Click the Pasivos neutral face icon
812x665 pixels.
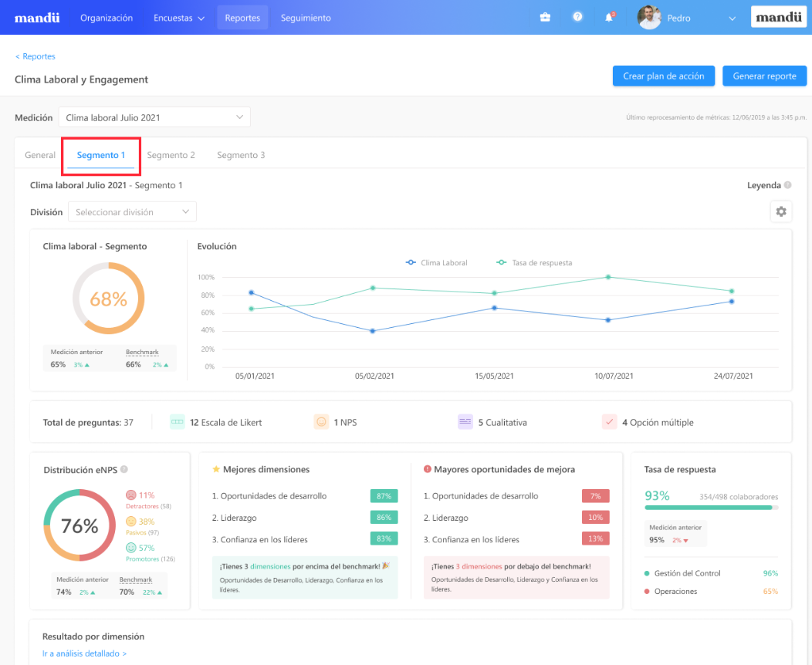click(x=131, y=522)
